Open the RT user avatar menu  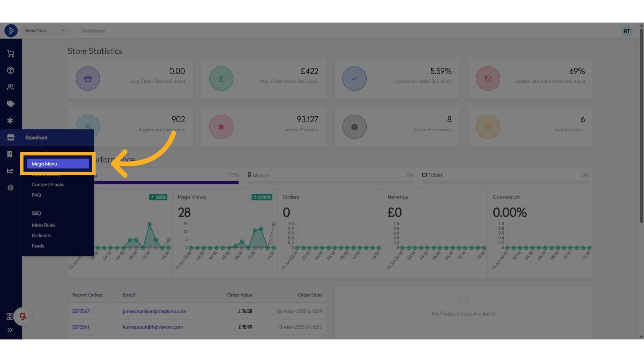(x=627, y=31)
